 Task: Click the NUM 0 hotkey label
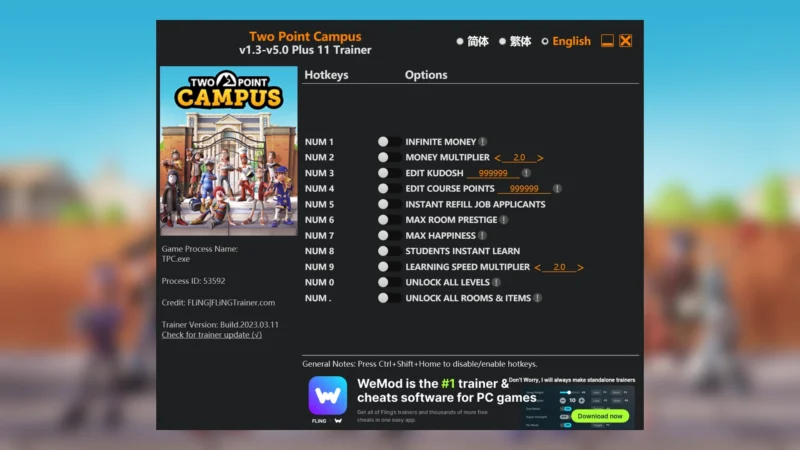(319, 282)
